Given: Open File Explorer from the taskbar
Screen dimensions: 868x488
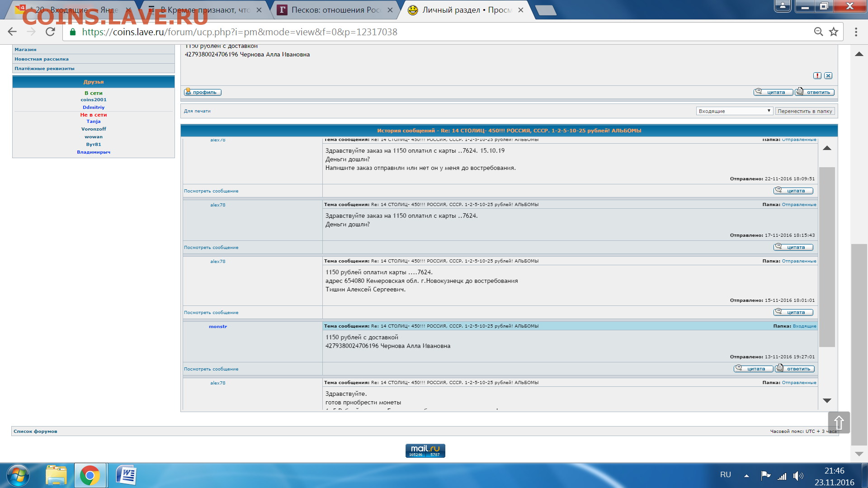Looking at the screenshot, I should (x=56, y=476).
